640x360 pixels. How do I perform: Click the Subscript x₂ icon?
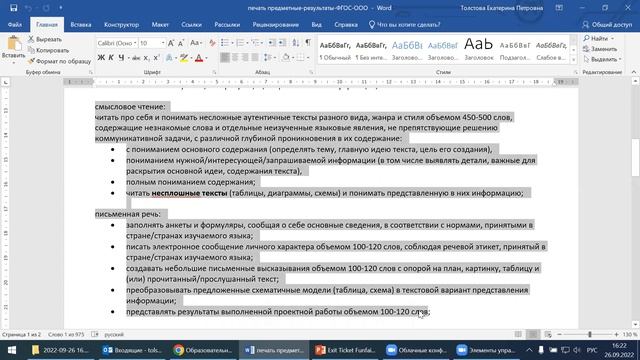pos(146,58)
